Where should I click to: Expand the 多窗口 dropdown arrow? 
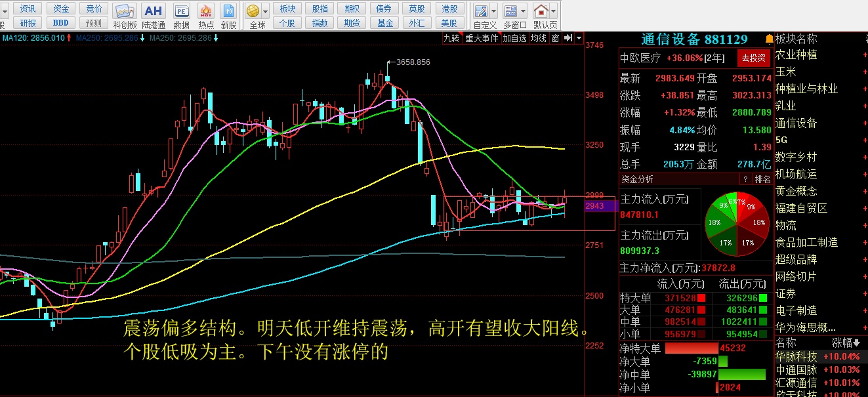click(523, 11)
